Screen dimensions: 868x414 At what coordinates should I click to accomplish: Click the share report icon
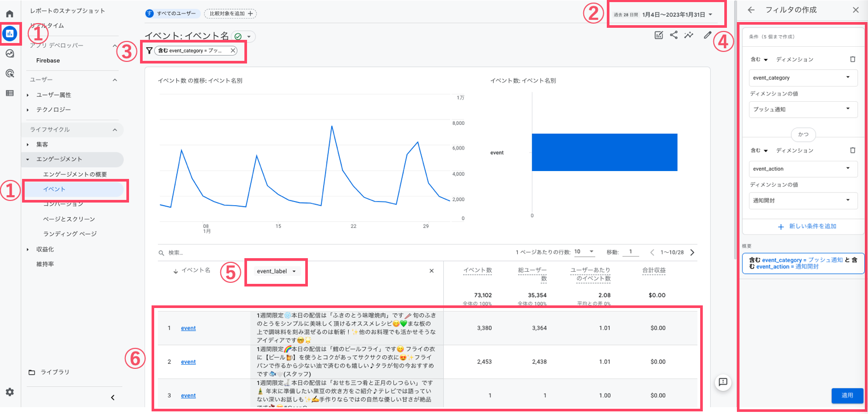pos(674,35)
